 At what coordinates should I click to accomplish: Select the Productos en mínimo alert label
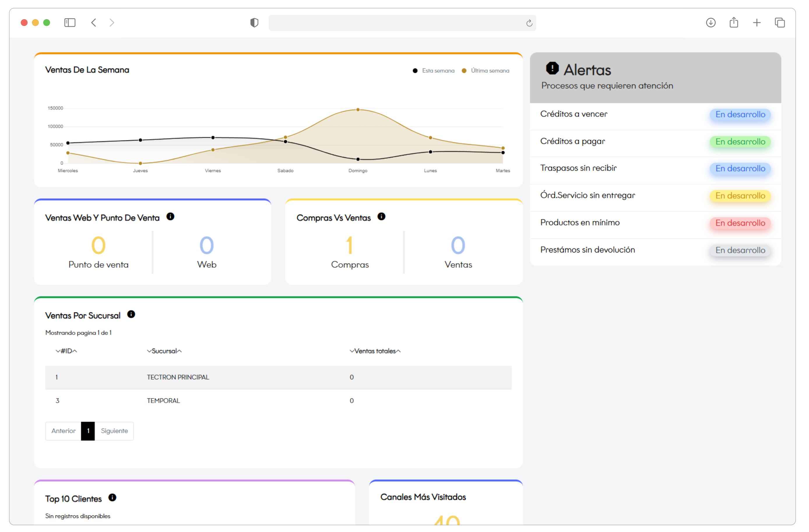pyautogui.click(x=580, y=222)
